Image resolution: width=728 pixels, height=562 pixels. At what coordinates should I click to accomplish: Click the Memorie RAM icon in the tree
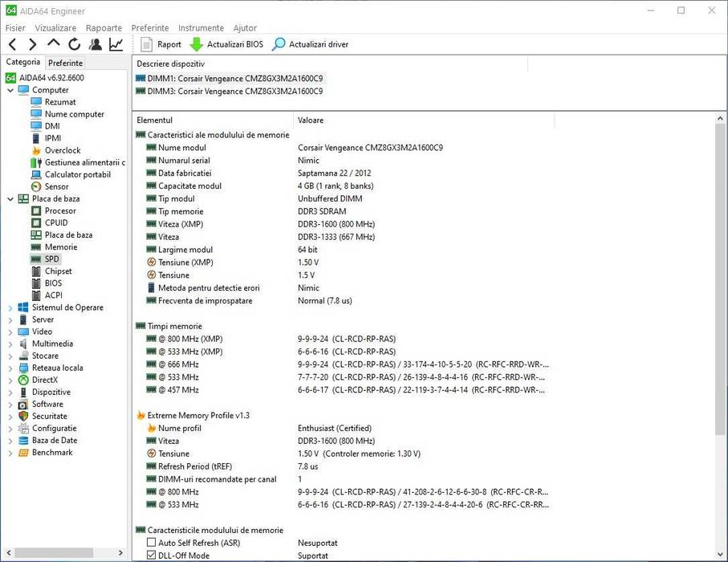pos(36,246)
